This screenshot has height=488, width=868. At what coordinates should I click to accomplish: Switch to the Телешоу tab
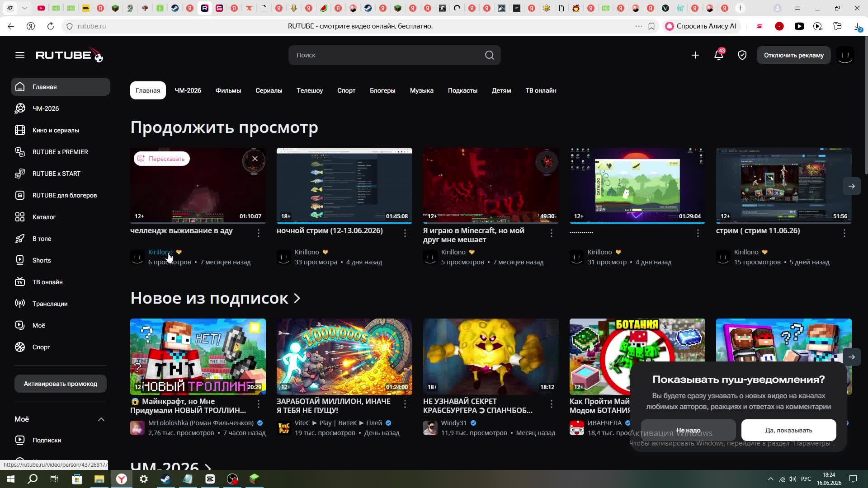coord(310,90)
